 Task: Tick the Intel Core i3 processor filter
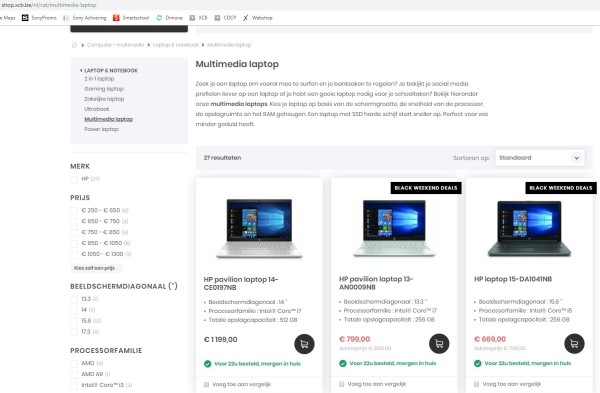(74, 385)
